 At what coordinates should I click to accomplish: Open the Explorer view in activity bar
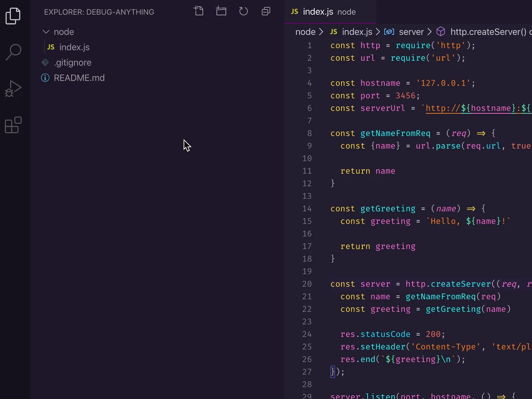(x=13, y=16)
